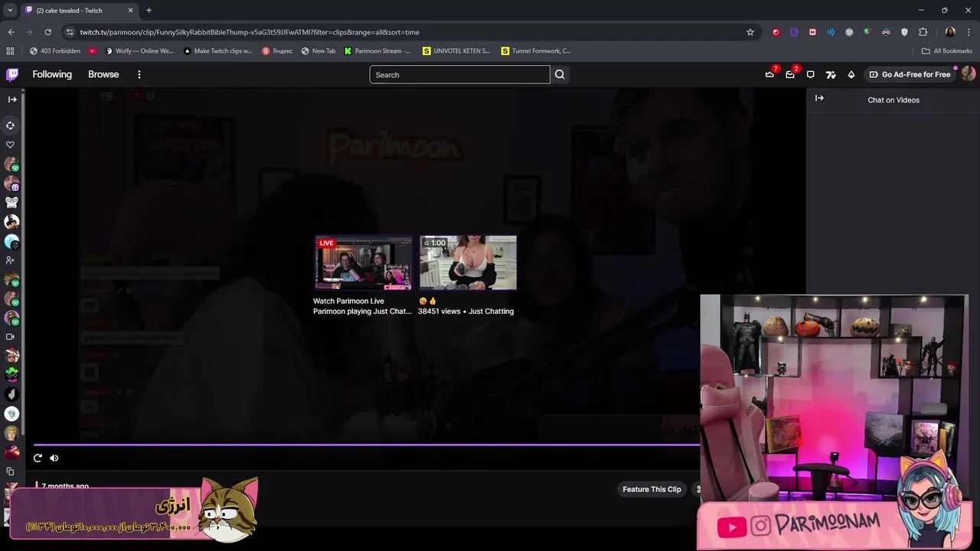This screenshot has height=551, width=980.
Task: Open Chrome Extensions puzzle menu
Action: point(923,32)
